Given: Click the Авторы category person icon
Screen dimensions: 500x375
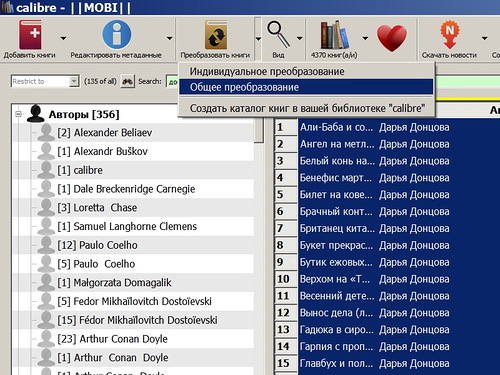Looking at the screenshot, I should click(x=35, y=114).
